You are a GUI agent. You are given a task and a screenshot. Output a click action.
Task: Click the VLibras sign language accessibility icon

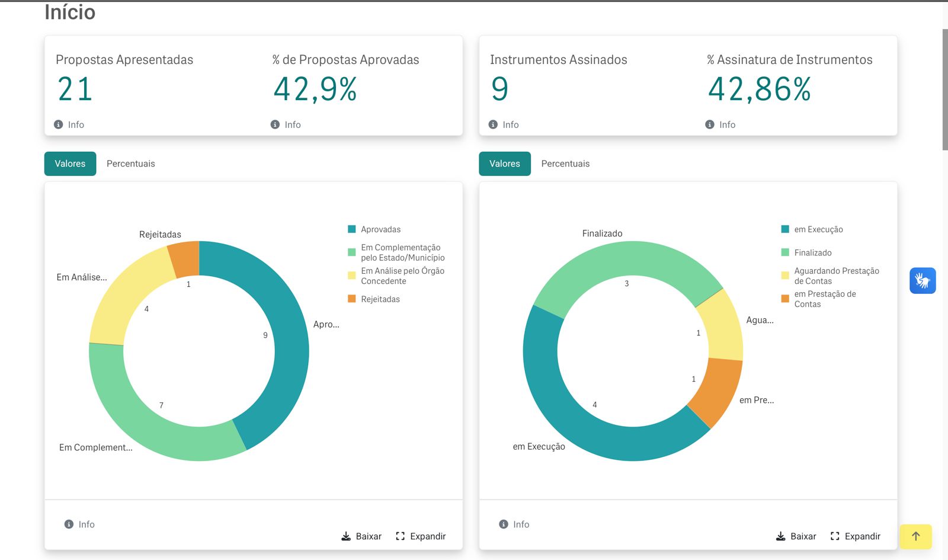click(923, 280)
